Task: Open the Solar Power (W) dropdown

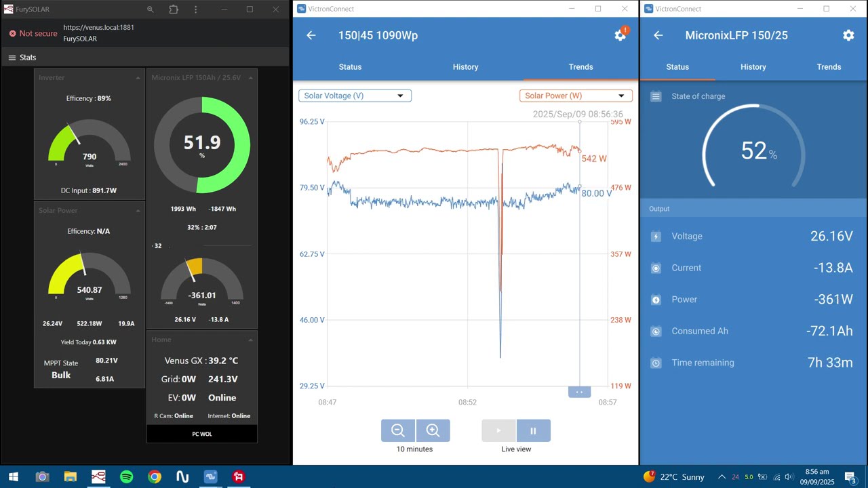Action: pyautogui.click(x=576, y=96)
